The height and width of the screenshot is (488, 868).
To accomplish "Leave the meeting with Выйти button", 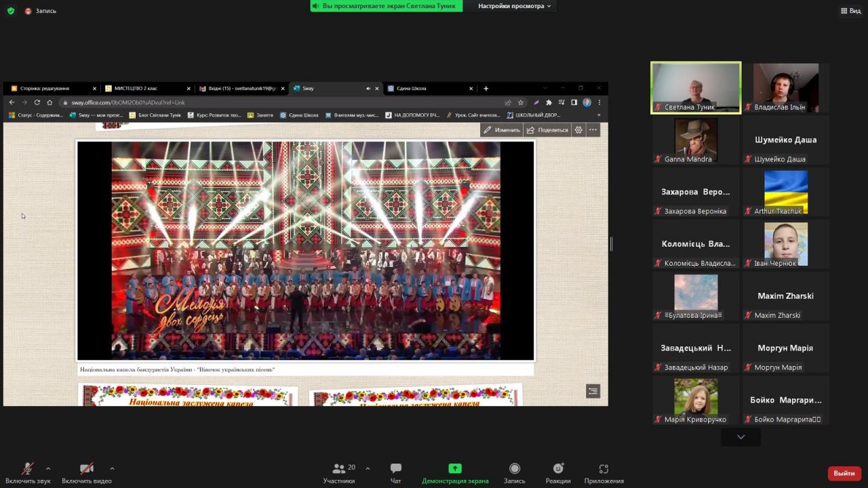I will point(844,473).
